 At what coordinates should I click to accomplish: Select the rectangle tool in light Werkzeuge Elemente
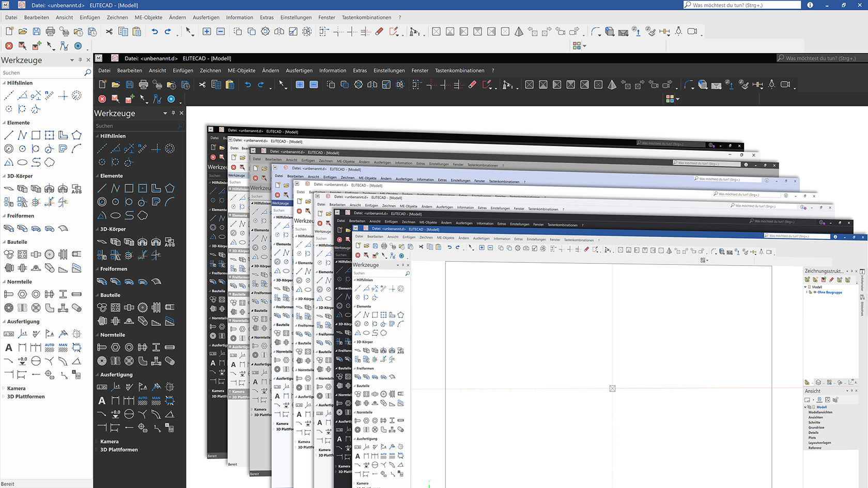pyautogui.click(x=36, y=135)
